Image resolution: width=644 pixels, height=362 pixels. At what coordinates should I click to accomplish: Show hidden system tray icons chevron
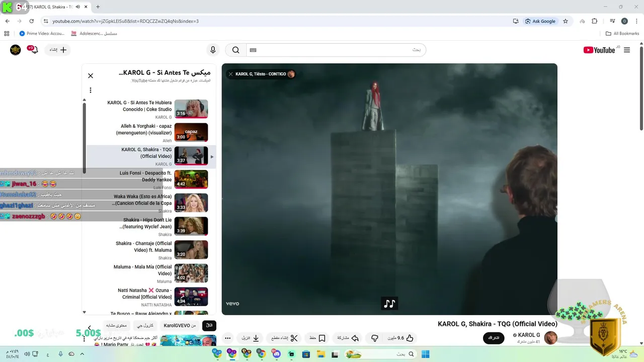(82, 354)
